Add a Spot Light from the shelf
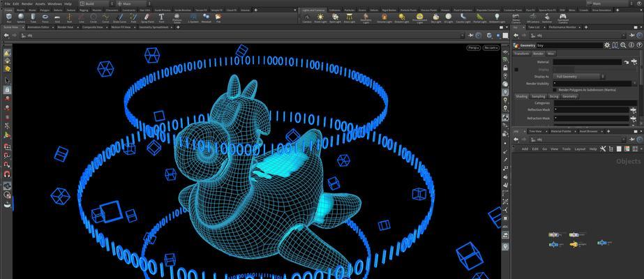644x279 pixels. click(x=335, y=17)
